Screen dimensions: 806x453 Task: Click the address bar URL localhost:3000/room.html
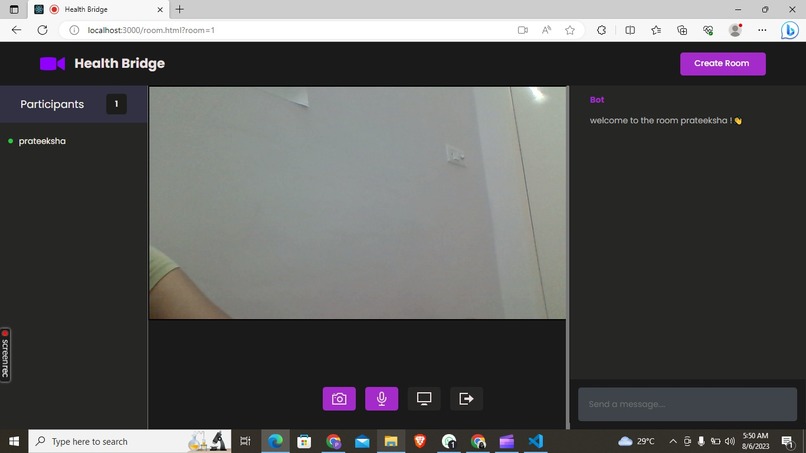point(151,30)
